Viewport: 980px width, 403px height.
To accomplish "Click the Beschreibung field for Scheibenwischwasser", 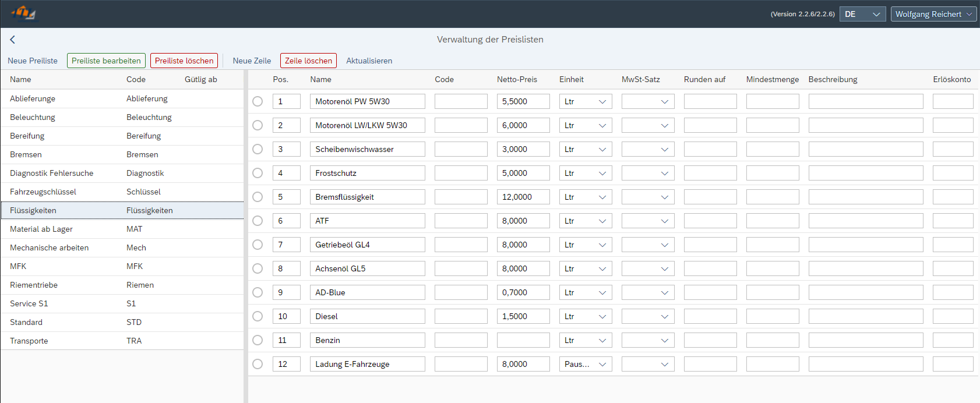I will coord(865,149).
